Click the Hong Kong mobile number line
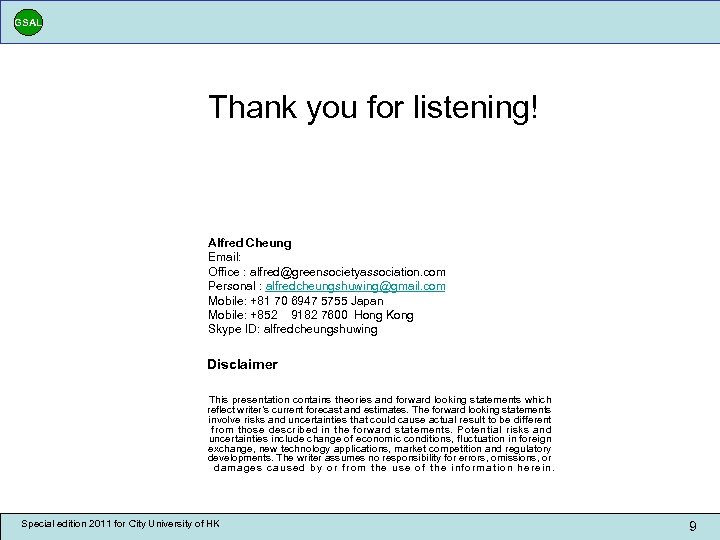Image resolution: width=720 pixels, height=540 pixels. (x=310, y=315)
